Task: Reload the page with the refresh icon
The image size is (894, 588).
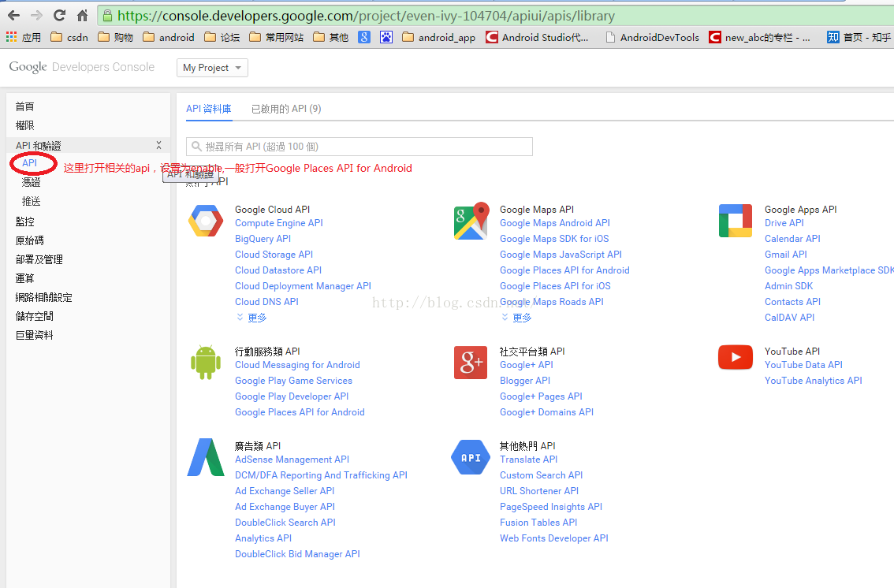Action: tap(59, 16)
